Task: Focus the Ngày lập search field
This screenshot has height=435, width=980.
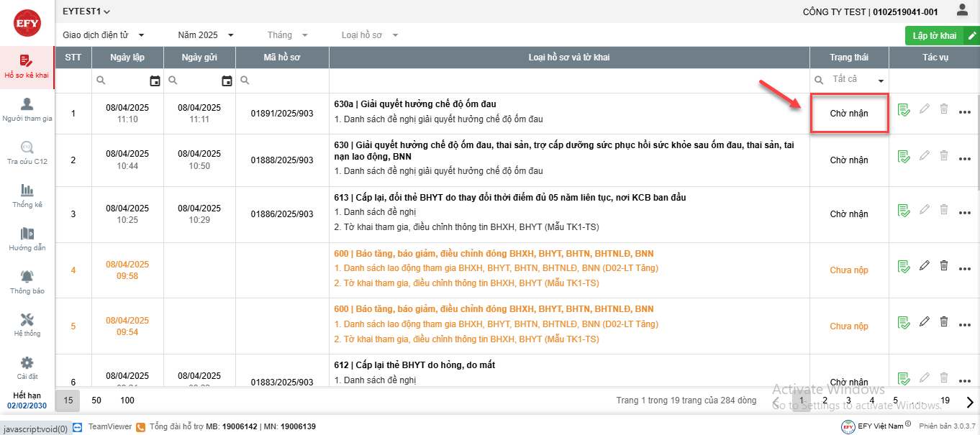Action: (x=127, y=81)
